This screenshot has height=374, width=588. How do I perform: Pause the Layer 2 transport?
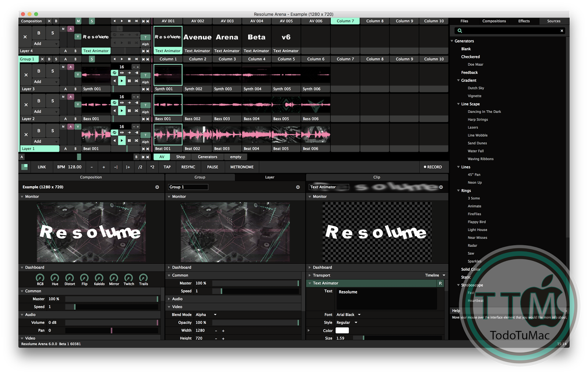tap(129, 111)
